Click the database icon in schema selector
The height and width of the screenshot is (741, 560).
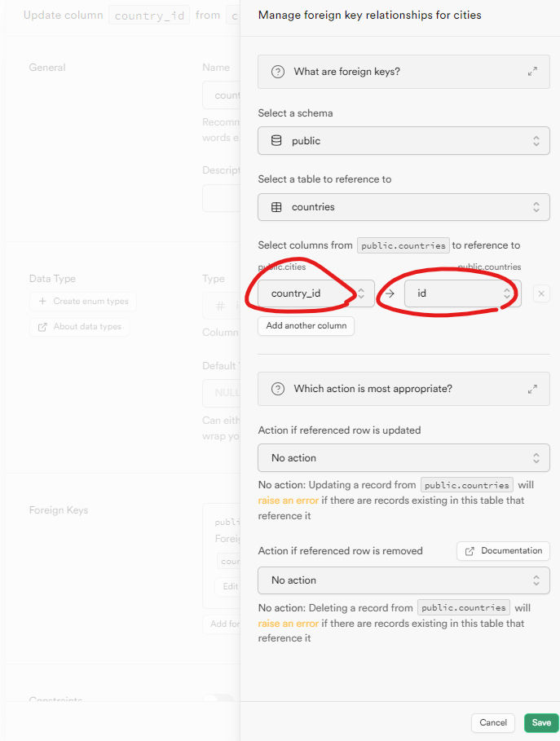(x=276, y=140)
